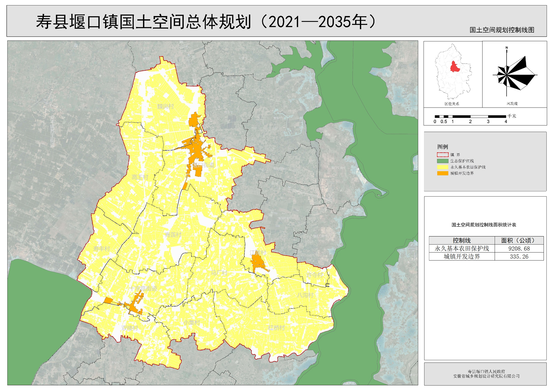Select the 高王村 village label

[140, 177]
